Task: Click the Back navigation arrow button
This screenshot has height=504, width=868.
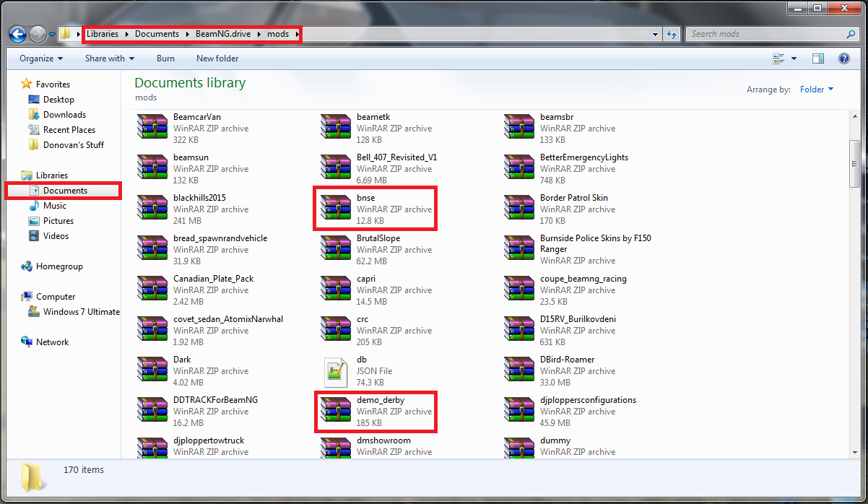Action: point(18,34)
